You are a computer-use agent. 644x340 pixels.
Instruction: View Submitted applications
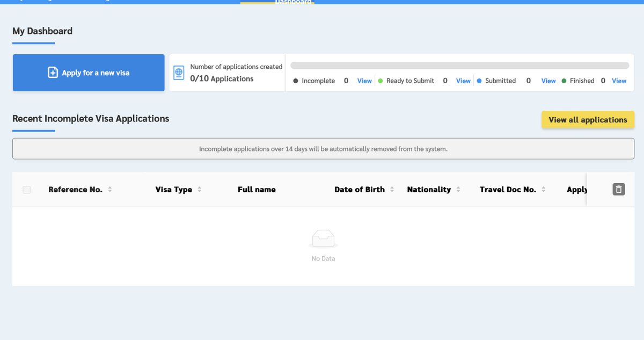tap(548, 81)
